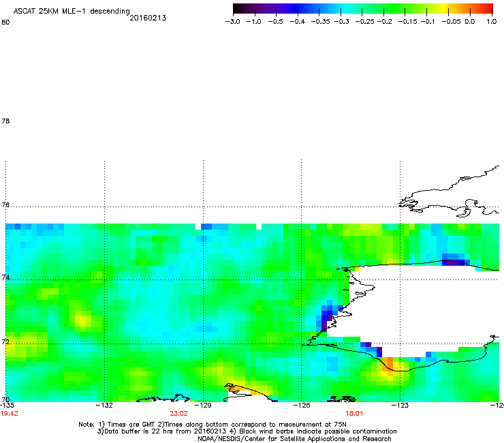The height and width of the screenshot is (443, 504).
Task: Click the note line about times being GMT
Action: [212, 425]
